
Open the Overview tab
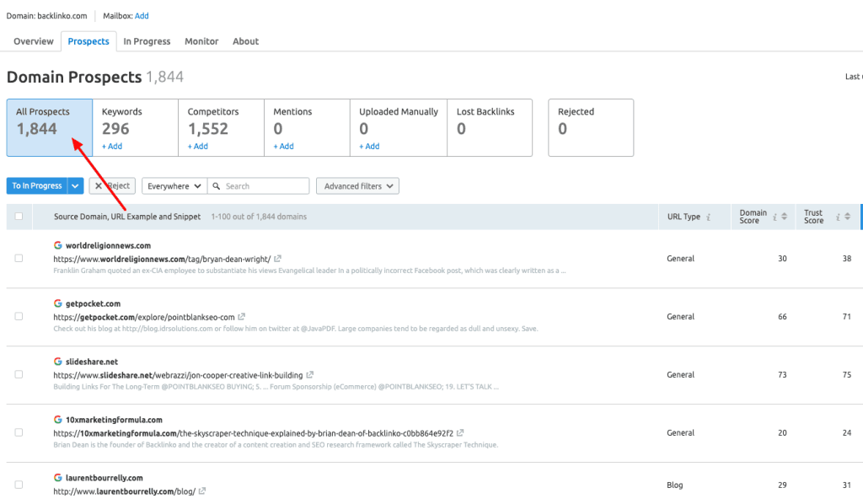(x=33, y=41)
